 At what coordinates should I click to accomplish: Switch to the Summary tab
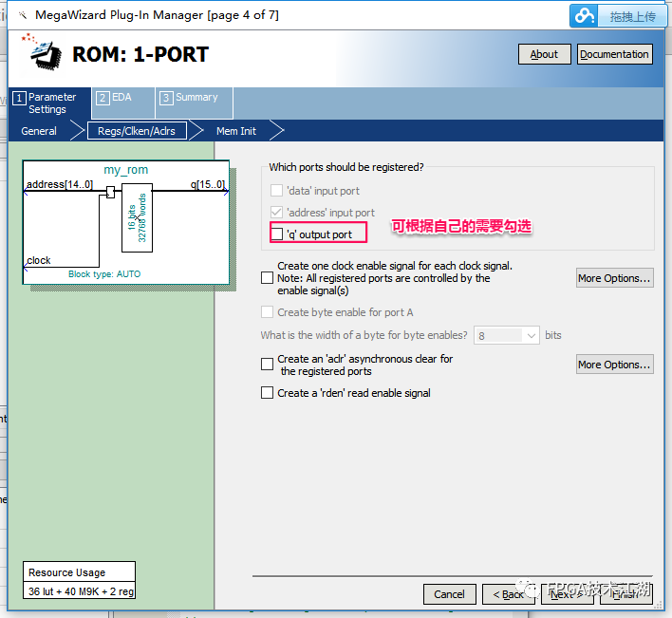point(195,103)
